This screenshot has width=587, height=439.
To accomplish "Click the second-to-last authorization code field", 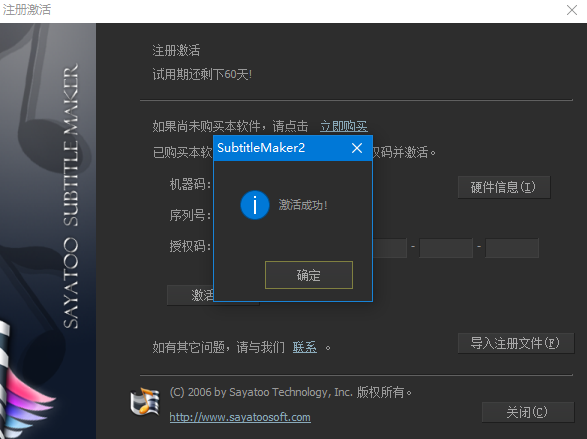I will coord(446,248).
